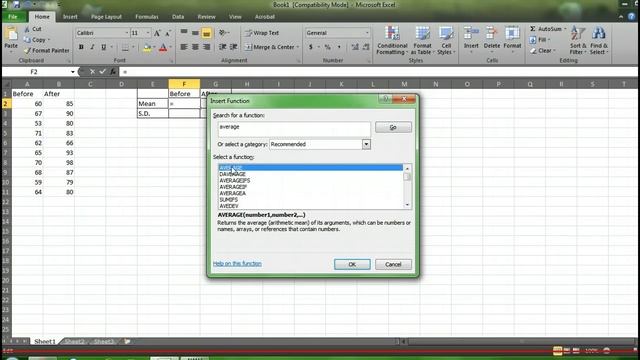The width and height of the screenshot is (640, 360).
Task: Click the Search for a function box
Action: 294,129
